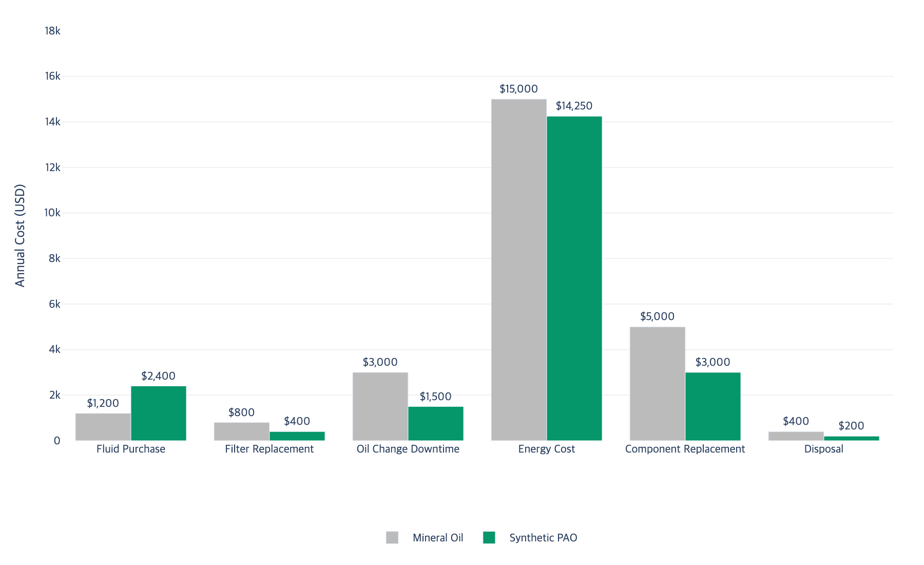
Task: Click the Oil Change Downtime axis label
Action: [408, 449]
